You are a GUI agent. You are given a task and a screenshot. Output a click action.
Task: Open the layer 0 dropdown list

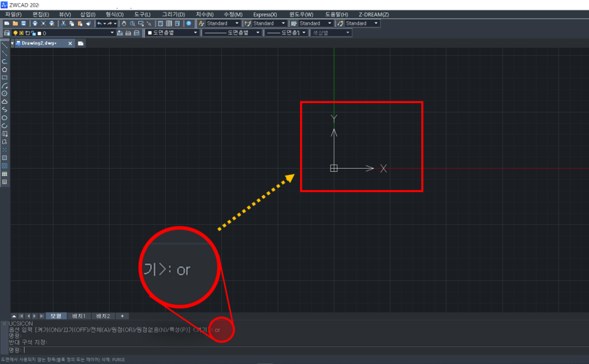point(112,33)
